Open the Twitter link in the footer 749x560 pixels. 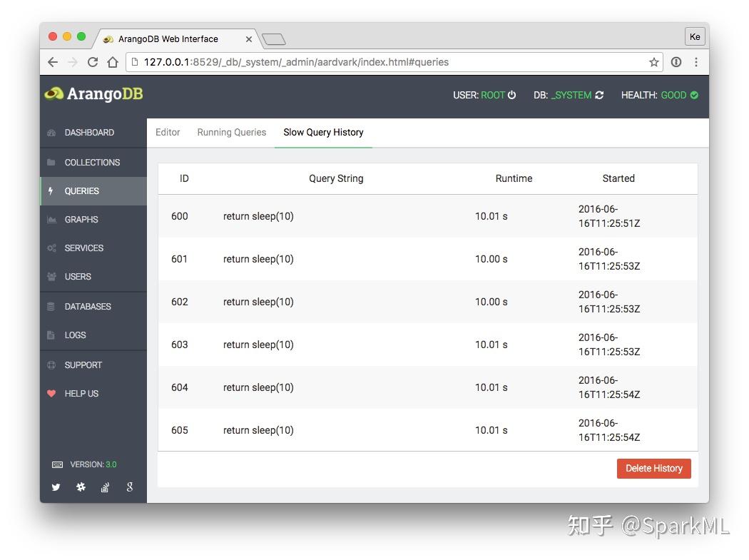click(56, 487)
